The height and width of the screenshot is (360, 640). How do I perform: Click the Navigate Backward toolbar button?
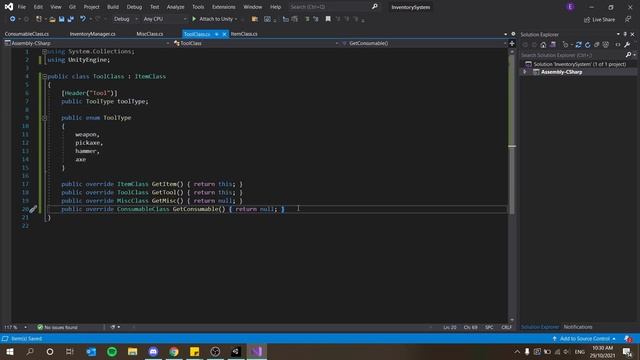click(13, 19)
